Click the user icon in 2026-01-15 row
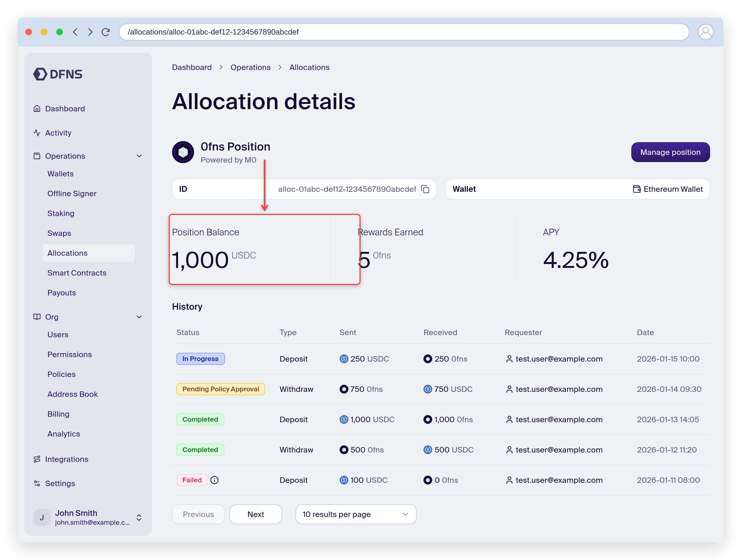The width and height of the screenshot is (741, 560). (x=509, y=359)
